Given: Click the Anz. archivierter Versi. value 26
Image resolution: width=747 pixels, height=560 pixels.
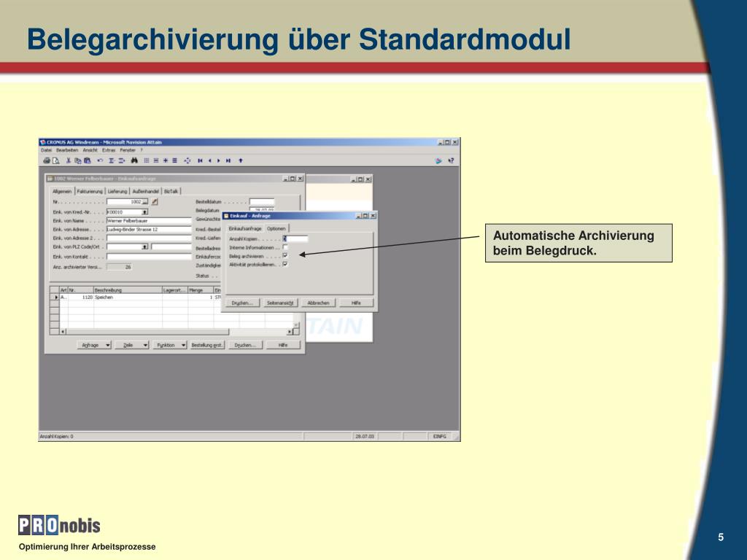Looking at the screenshot, I should (119, 267).
